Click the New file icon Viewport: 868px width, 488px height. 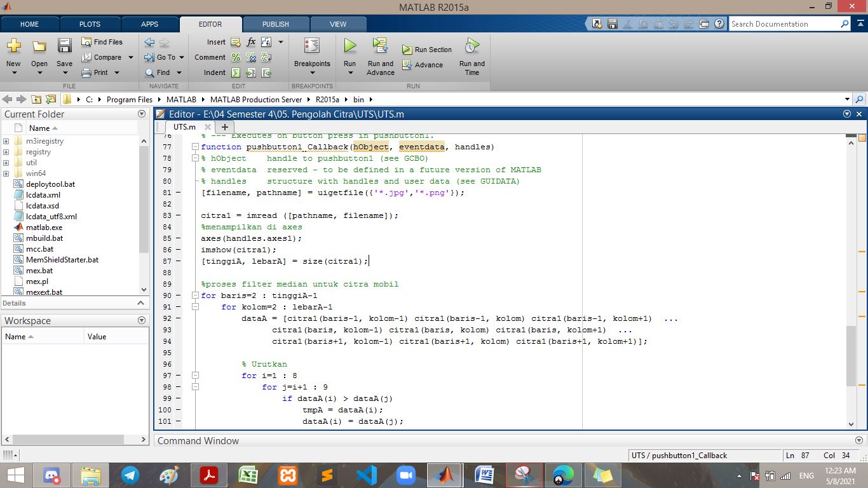coord(13,46)
